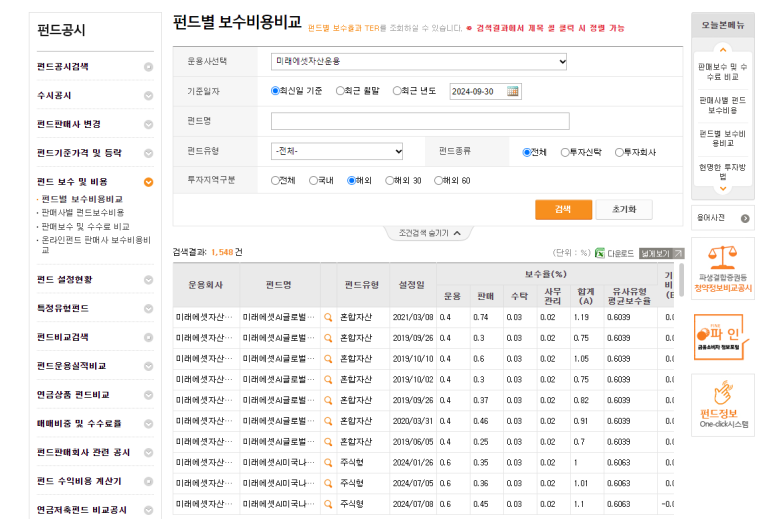The image size is (773, 519).
Task: Open details magnifier for 2024/07/05 fund row
Action: (328, 483)
